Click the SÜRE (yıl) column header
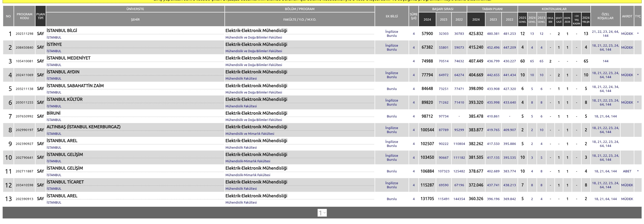The height and width of the screenshot is (224, 644). tap(413, 16)
